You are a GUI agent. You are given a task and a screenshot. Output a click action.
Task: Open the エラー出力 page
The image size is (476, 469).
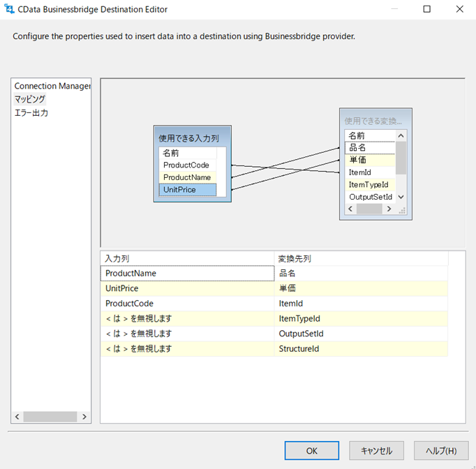click(31, 113)
